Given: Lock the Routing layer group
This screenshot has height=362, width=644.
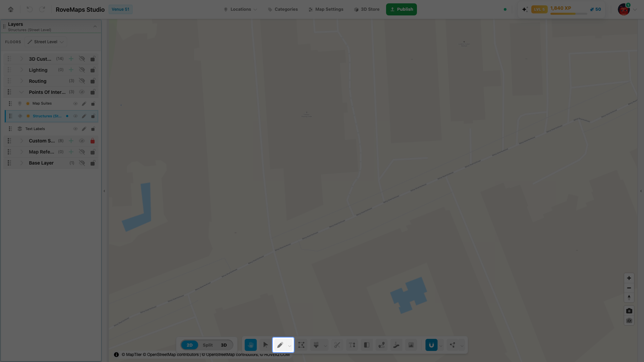Looking at the screenshot, I should pos(93,81).
